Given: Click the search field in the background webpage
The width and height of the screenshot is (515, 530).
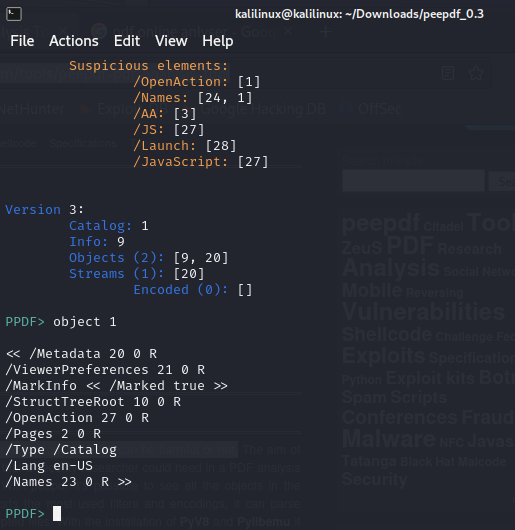Looking at the screenshot, I should coord(413,181).
